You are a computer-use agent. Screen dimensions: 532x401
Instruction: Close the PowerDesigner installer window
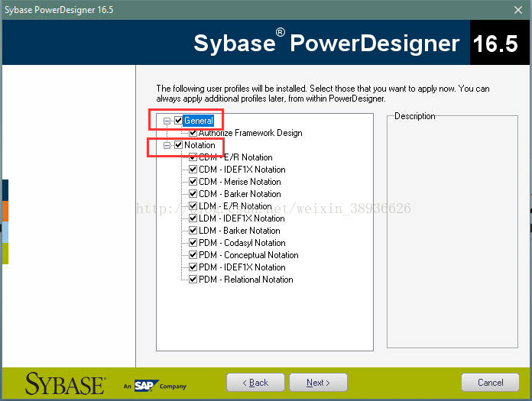(518, 10)
